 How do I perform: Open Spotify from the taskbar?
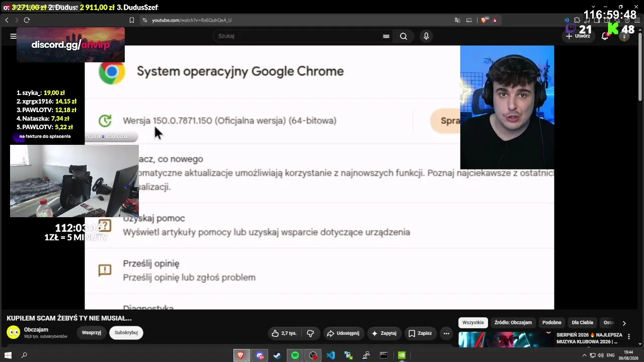(x=295, y=355)
